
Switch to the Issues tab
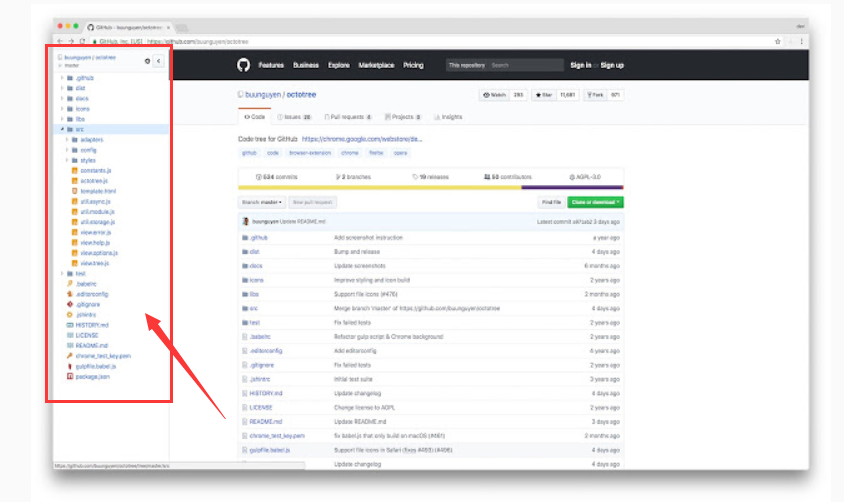coord(294,117)
